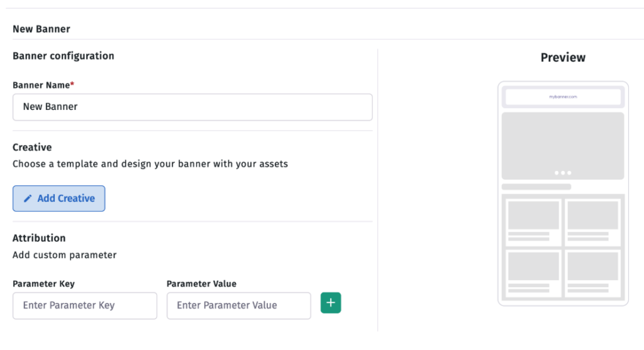
Task: Click the Banner configuration heading
Action: coord(64,56)
